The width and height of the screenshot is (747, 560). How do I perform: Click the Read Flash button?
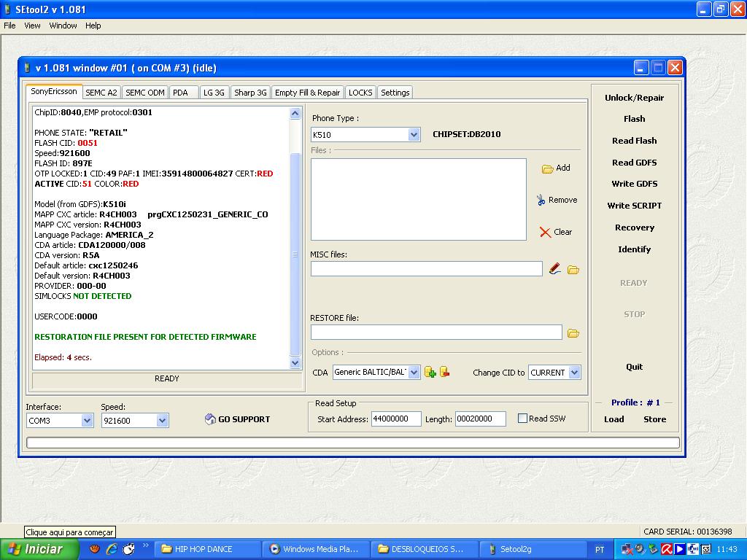click(635, 141)
